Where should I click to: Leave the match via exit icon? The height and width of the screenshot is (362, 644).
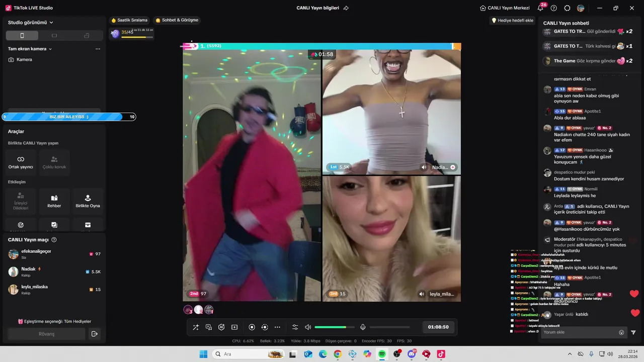[x=94, y=334]
